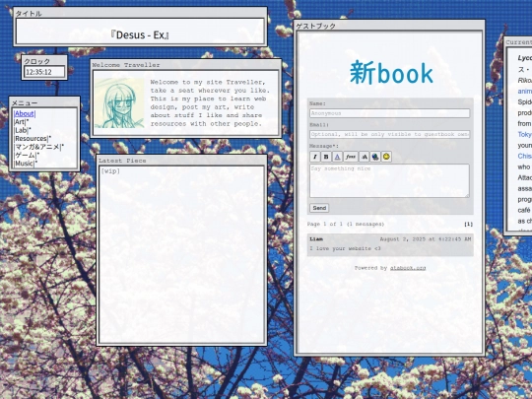This screenshot has height=399, width=532.
Task: Open the Lab menu entry
Action: coord(21,130)
